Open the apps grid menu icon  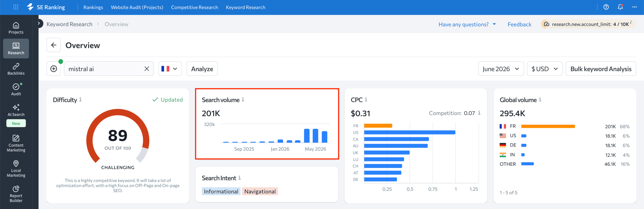click(x=16, y=7)
